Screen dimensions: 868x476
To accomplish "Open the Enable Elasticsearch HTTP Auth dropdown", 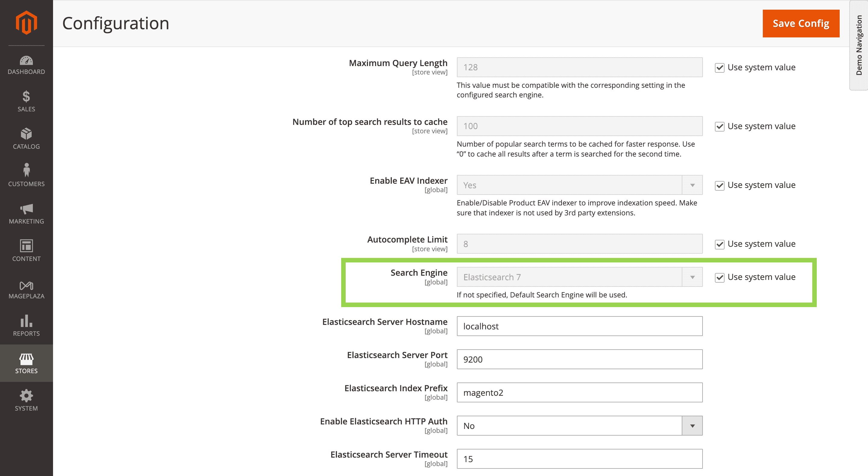I will click(x=580, y=426).
